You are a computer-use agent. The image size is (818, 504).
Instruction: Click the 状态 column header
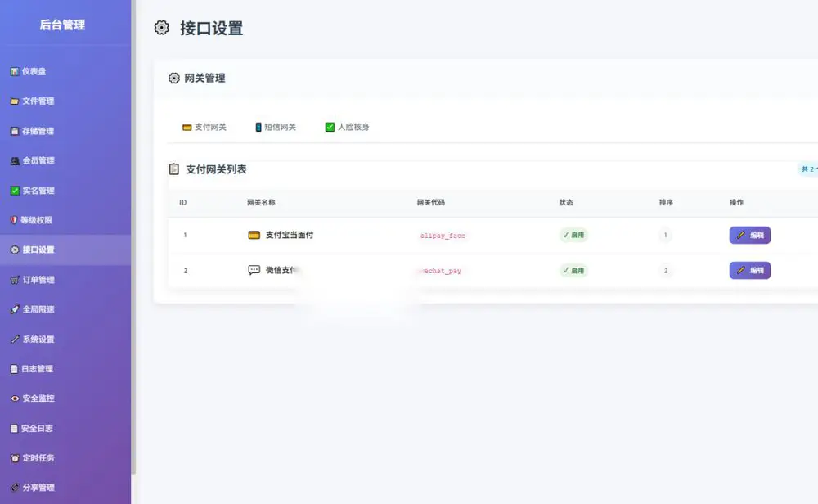566,202
